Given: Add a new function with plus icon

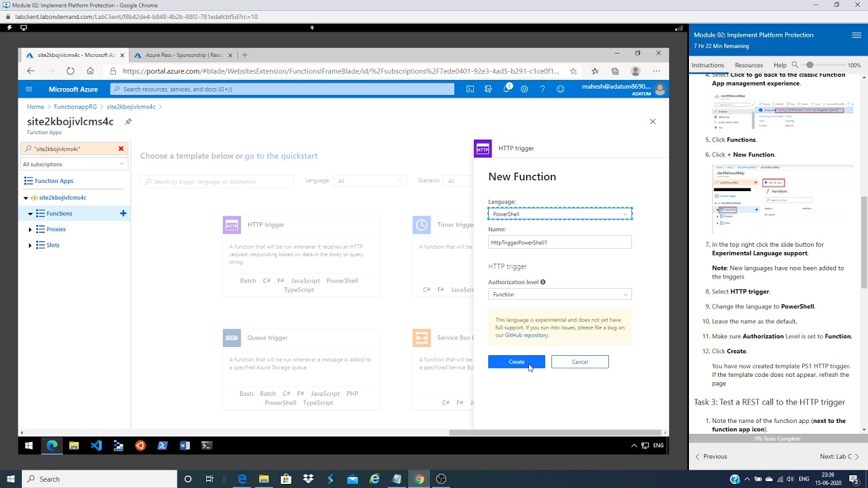Looking at the screenshot, I should (x=123, y=213).
